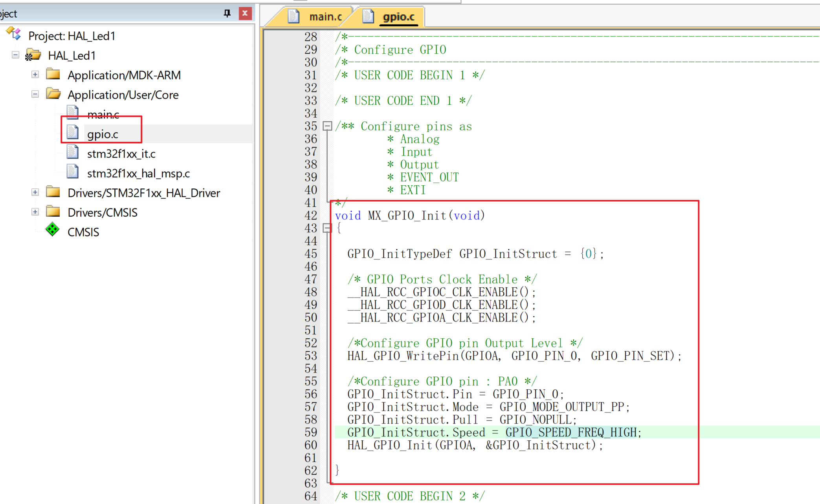Expand the Drivers/STM32F1xx_HAL_Driver group
The width and height of the screenshot is (820, 504).
click(35, 192)
